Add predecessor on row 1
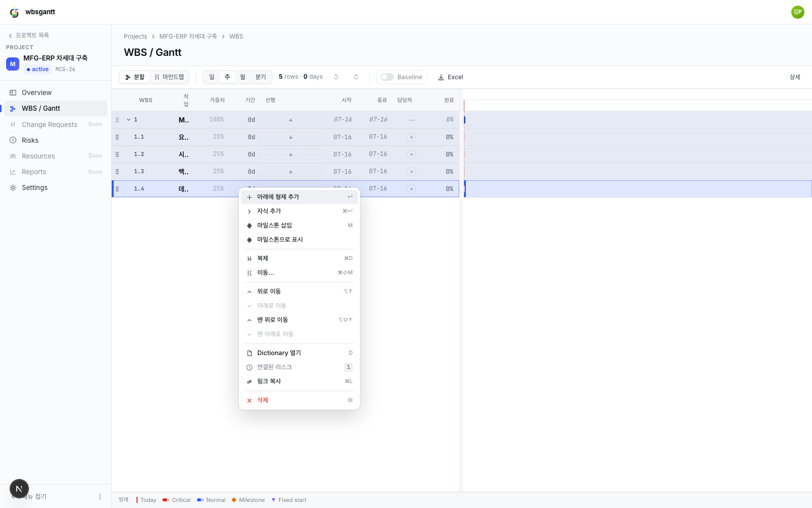The image size is (812, 508). (291, 120)
